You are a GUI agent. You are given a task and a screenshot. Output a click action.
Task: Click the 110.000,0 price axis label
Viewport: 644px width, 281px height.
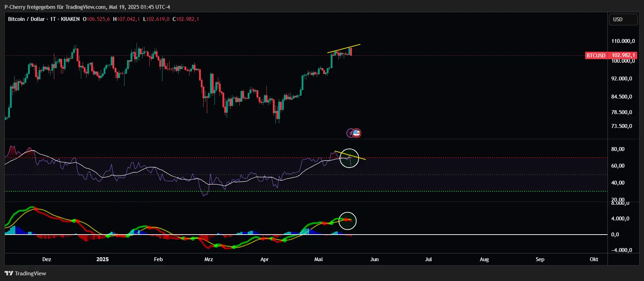pyautogui.click(x=623, y=41)
